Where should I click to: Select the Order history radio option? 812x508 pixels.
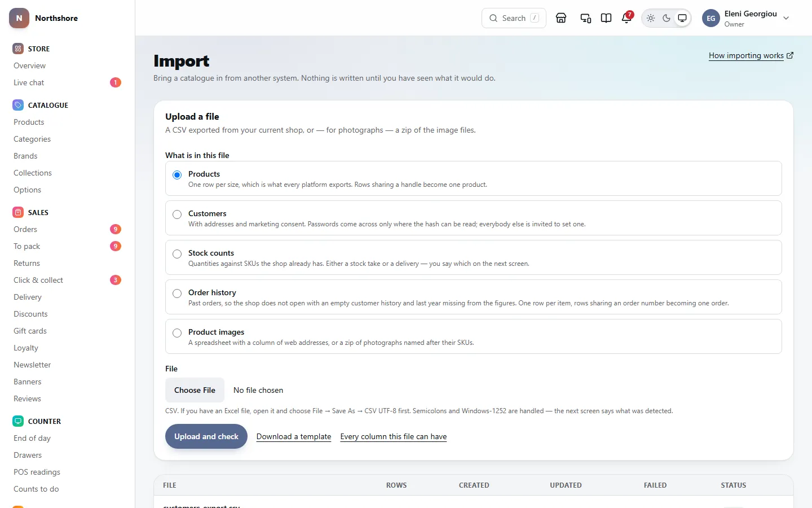[x=177, y=294]
